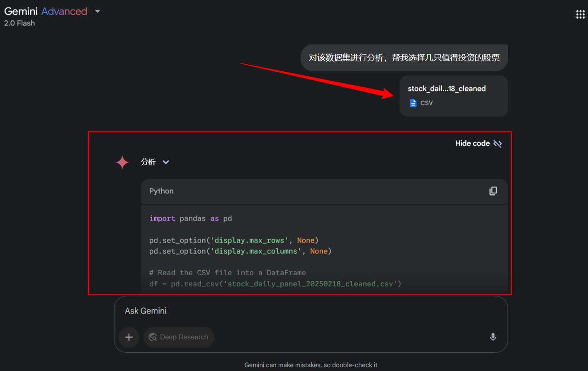Click the 'import pandas as pd' code line

(x=191, y=218)
